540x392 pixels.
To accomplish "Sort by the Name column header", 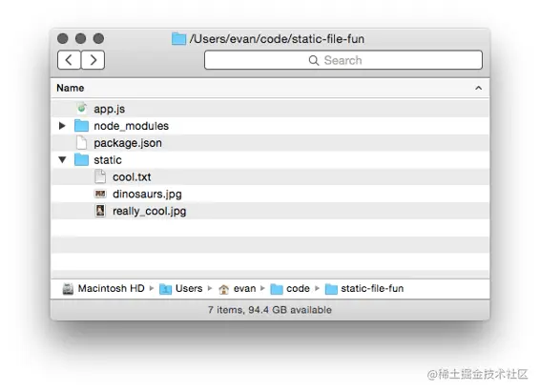I will point(71,88).
